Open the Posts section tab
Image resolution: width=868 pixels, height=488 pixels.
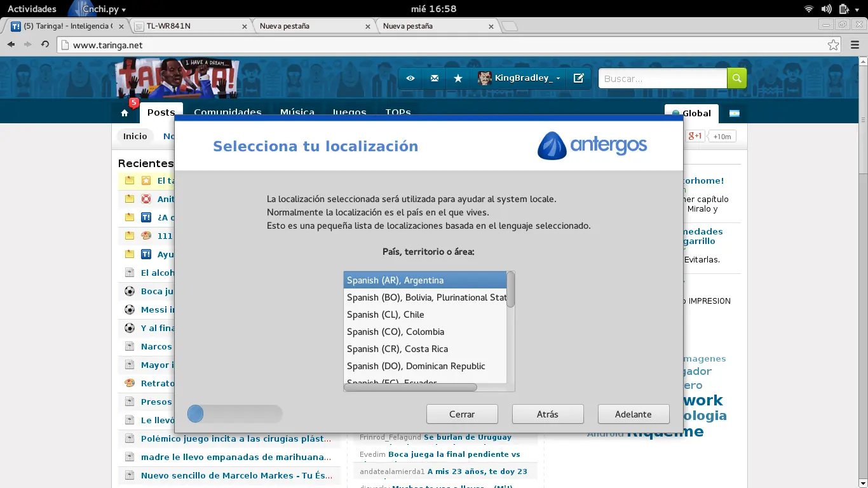pos(161,112)
